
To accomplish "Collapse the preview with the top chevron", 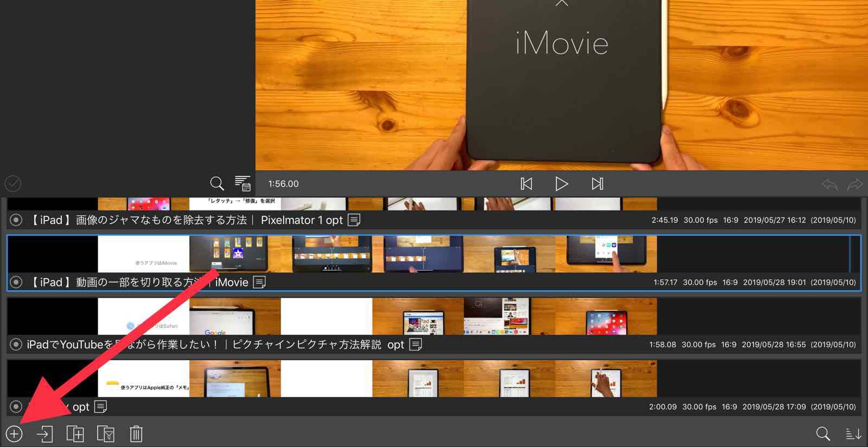I will [x=561, y=3].
